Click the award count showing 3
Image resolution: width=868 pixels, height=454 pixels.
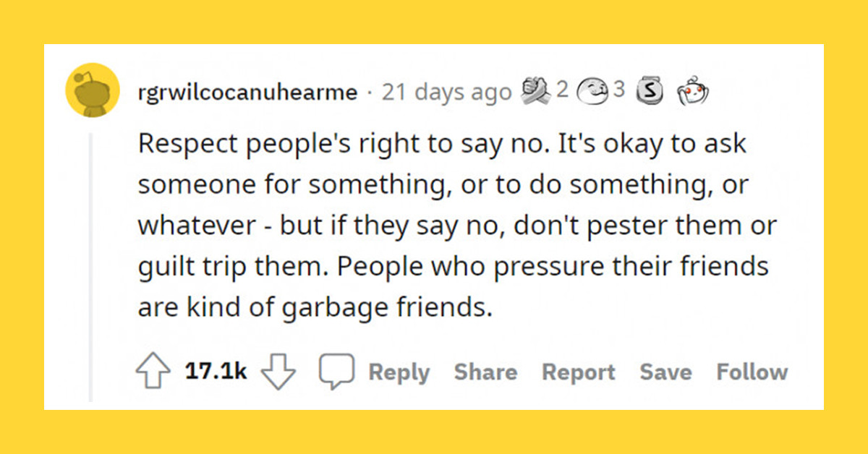tap(620, 90)
